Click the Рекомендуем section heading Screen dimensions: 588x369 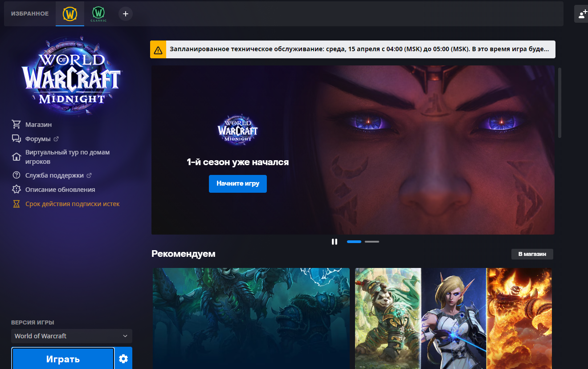[x=184, y=254]
